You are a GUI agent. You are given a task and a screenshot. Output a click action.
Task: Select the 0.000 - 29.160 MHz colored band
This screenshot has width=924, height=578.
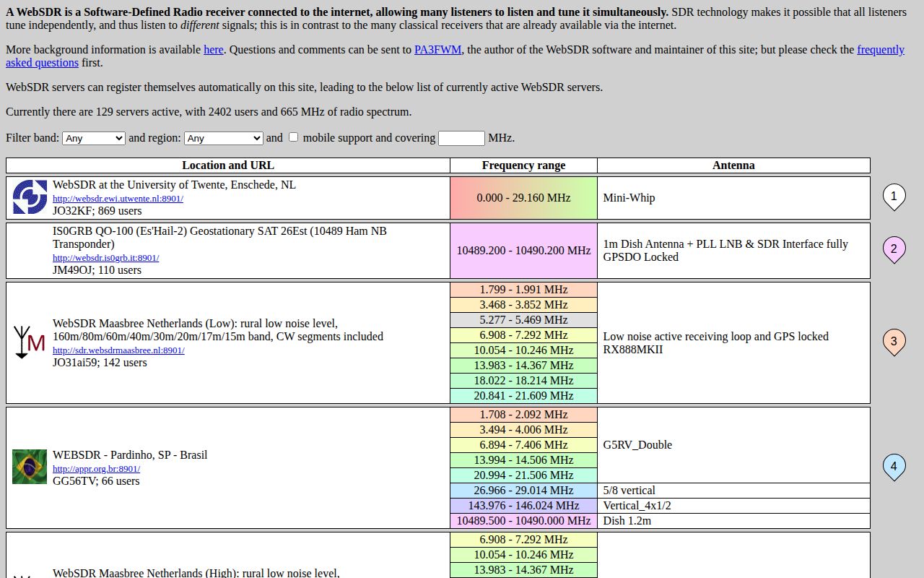[x=523, y=197]
